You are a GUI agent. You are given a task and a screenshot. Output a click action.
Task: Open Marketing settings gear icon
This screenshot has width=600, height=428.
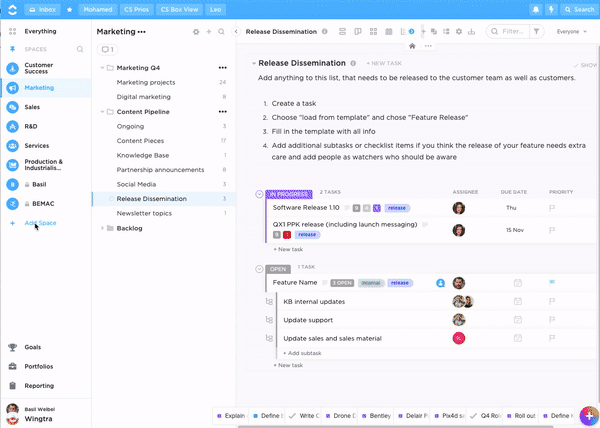pos(195,32)
